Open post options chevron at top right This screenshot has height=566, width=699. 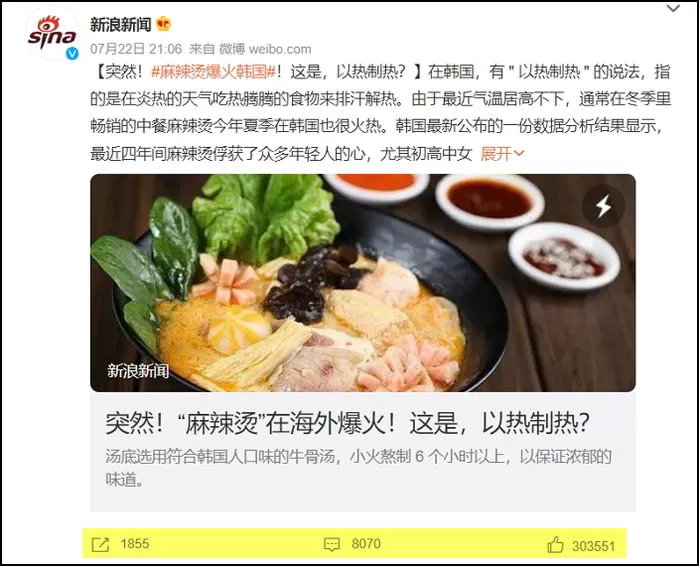coord(673,8)
